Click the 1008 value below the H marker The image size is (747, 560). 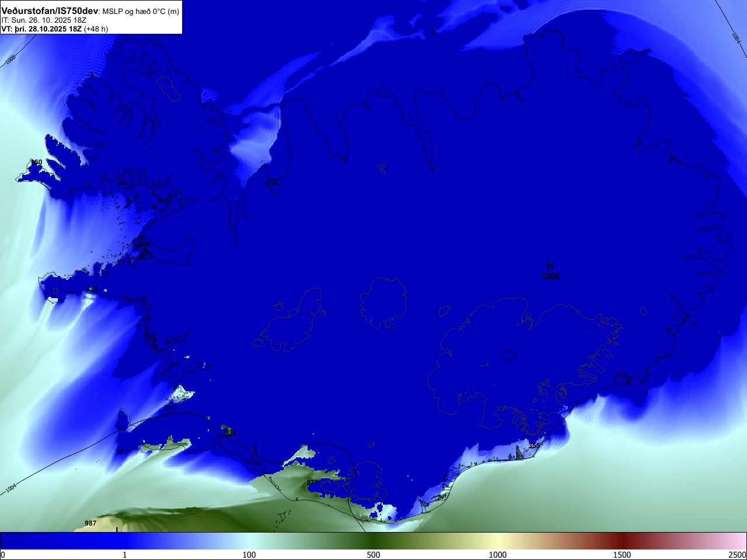coord(550,276)
